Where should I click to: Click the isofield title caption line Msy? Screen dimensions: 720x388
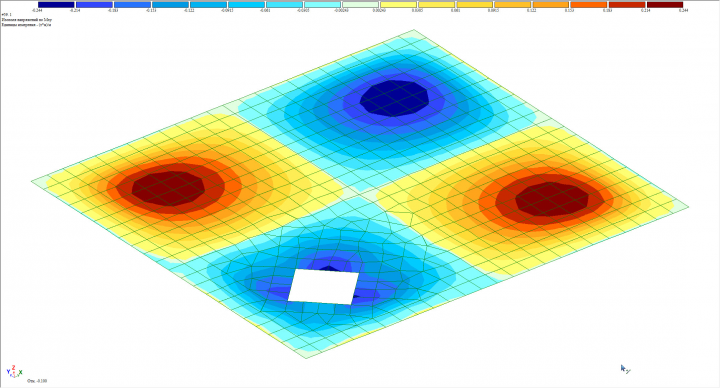pos(27,20)
